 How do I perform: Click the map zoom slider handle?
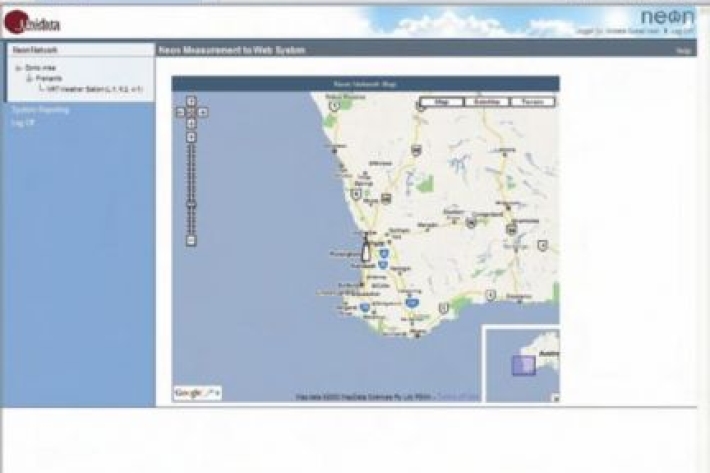[x=191, y=204]
